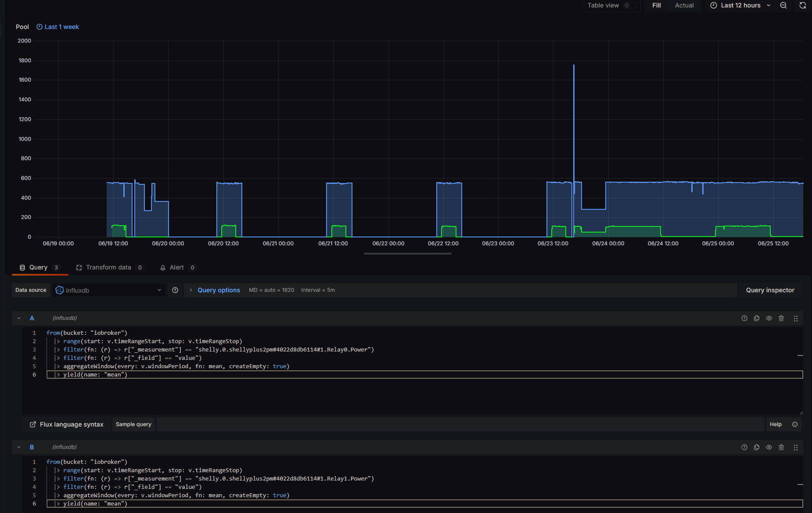Delete query A
Image resolution: width=812 pixels, height=513 pixels.
[x=781, y=318]
